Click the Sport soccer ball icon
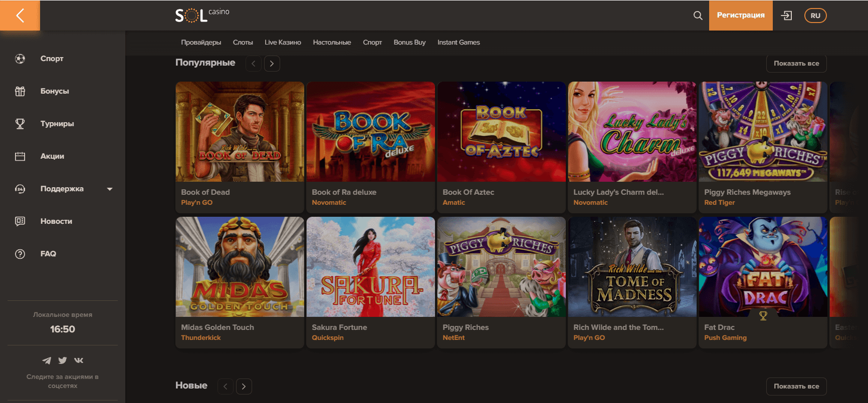The height and width of the screenshot is (403, 868). pos(20,59)
